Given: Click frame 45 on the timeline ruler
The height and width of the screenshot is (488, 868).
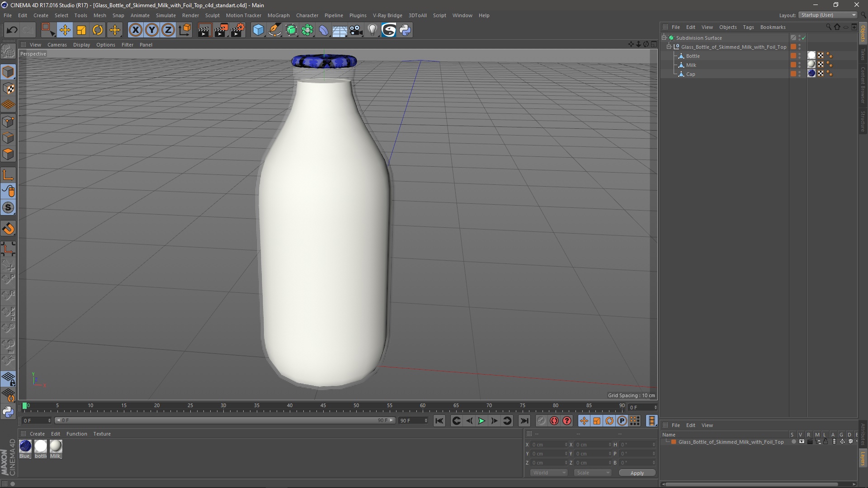Looking at the screenshot, I should point(323,407).
